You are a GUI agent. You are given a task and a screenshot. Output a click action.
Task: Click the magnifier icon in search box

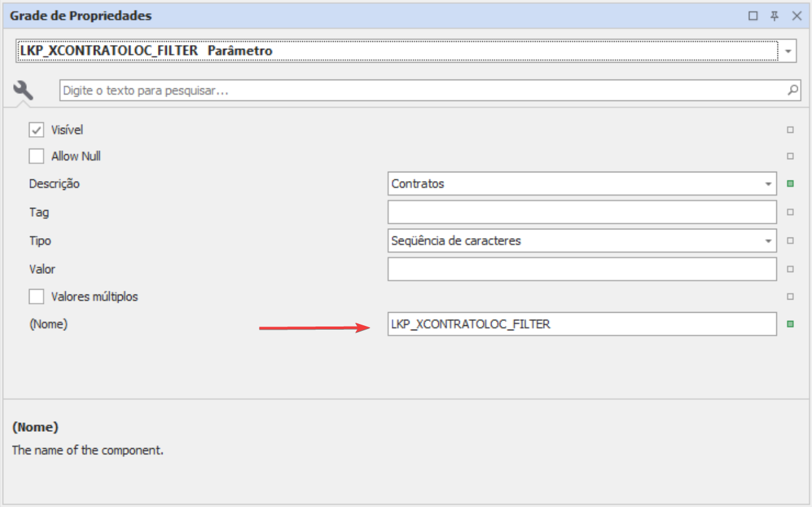(793, 90)
